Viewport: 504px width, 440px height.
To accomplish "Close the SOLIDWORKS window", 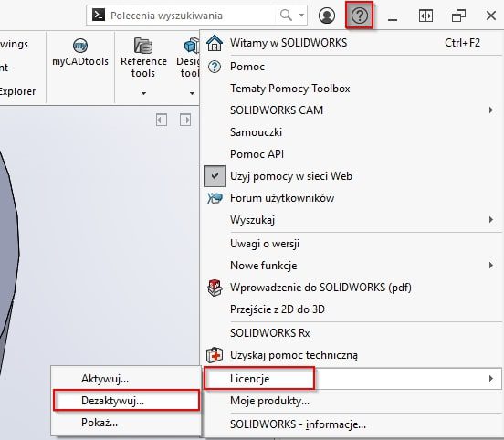I will pos(491,16).
